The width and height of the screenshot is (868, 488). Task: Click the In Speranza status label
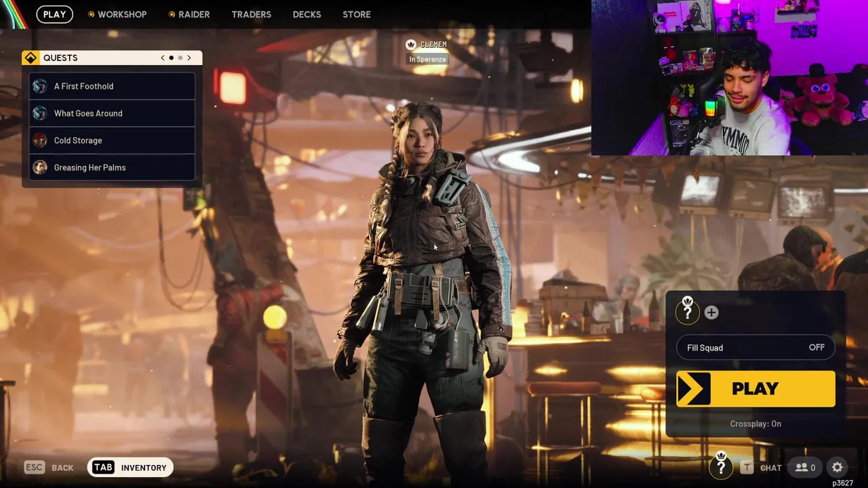click(427, 59)
